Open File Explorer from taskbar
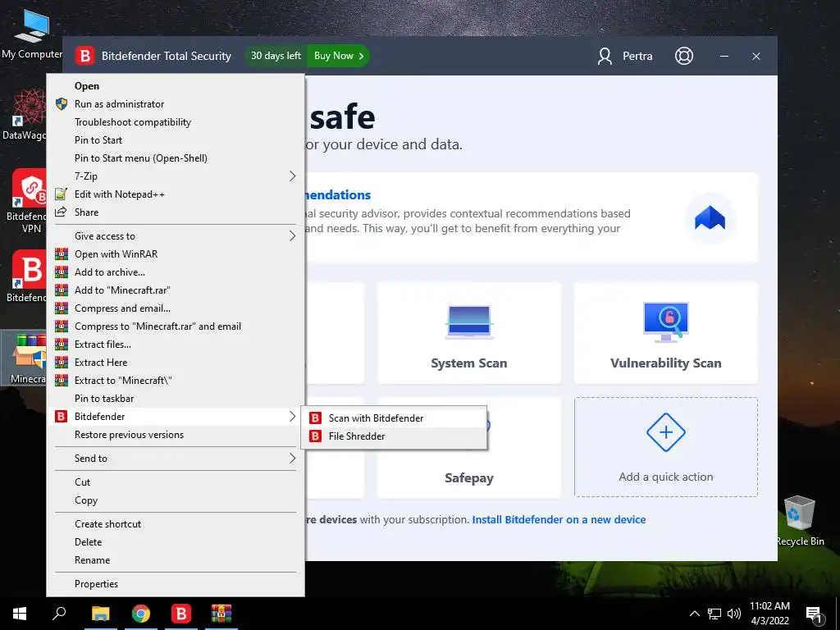 (x=100, y=614)
